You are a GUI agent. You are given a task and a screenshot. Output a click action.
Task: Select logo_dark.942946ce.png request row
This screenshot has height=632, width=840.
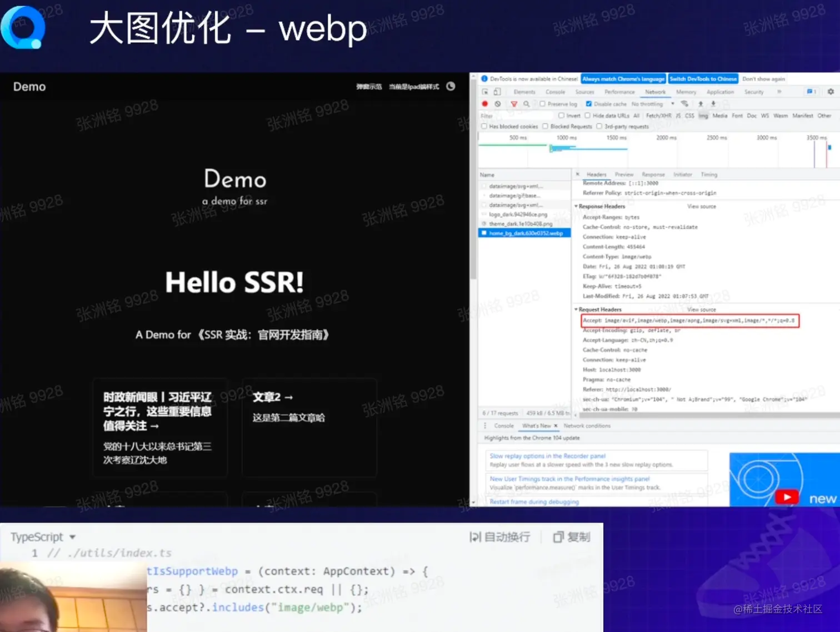(x=524, y=214)
